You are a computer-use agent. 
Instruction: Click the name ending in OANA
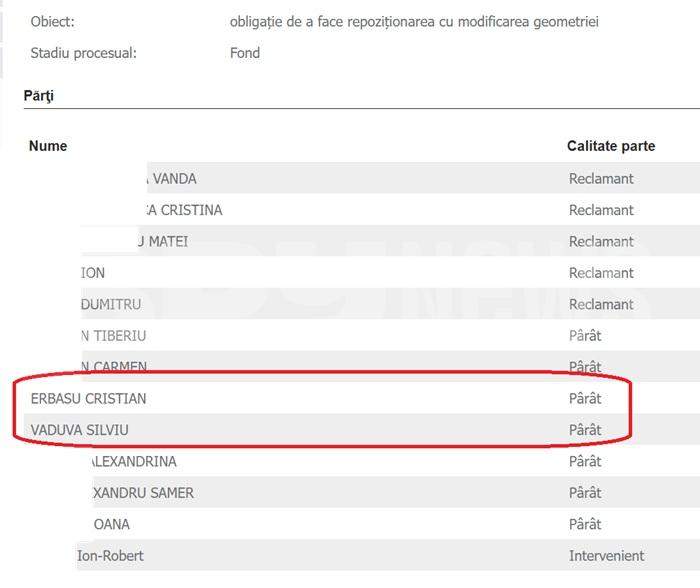coord(112,525)
